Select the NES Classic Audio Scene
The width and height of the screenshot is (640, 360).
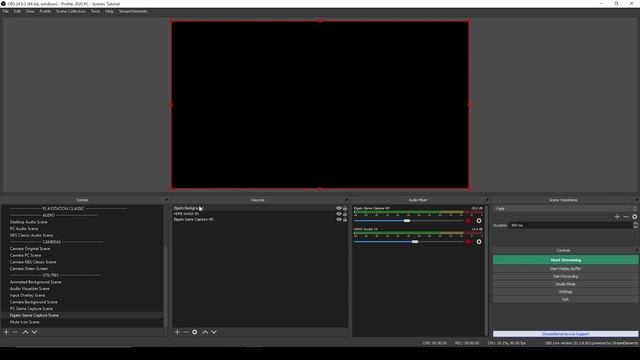coord(31,236)
